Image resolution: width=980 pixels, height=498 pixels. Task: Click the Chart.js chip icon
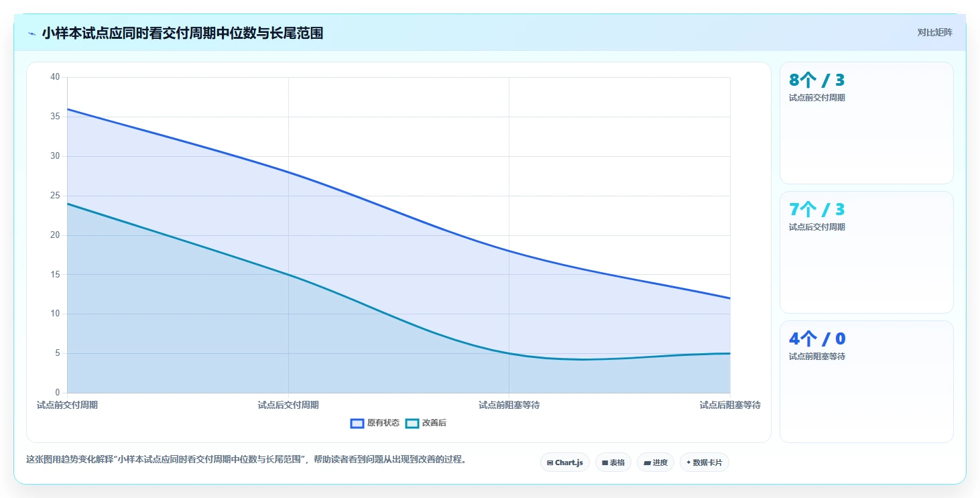[x=550, y=462]
